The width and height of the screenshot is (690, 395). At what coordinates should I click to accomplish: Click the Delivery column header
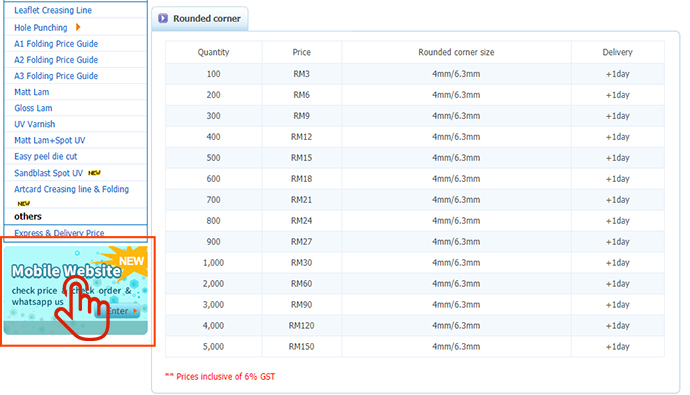point(618,52)
